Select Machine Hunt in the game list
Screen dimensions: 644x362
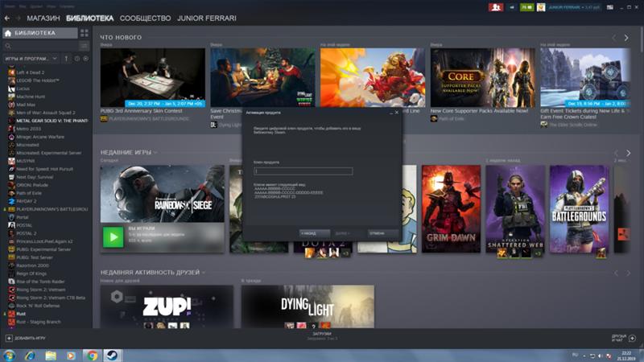tap(31, 97)
